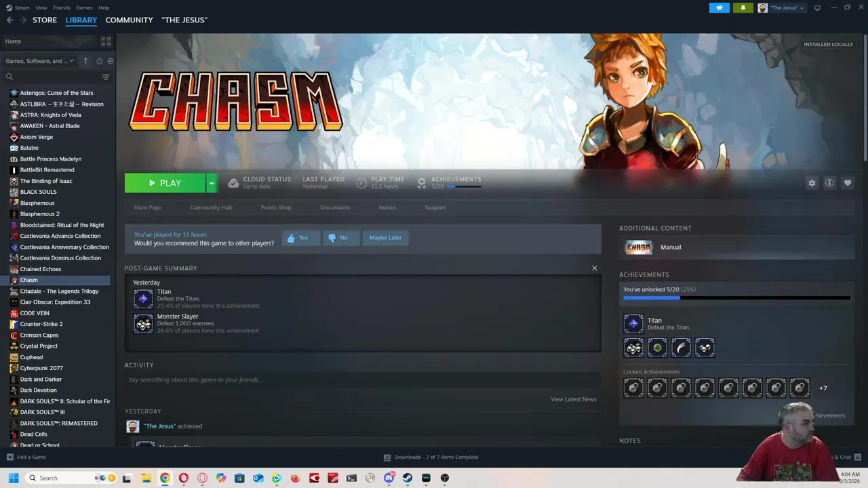Click the achievements progress bar in side panel
Image resolution: width=868 pixels, height=488 pixels.
click(x=736, y=298)
